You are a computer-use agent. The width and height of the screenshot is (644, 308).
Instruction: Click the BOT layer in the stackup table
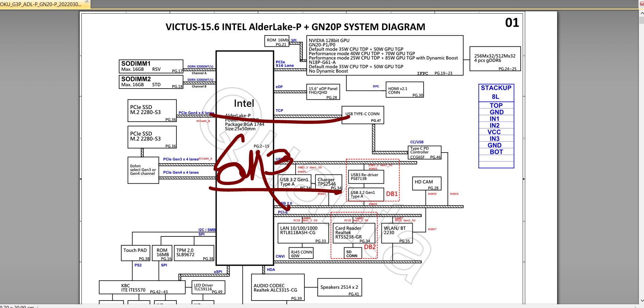tap(496, 152)
